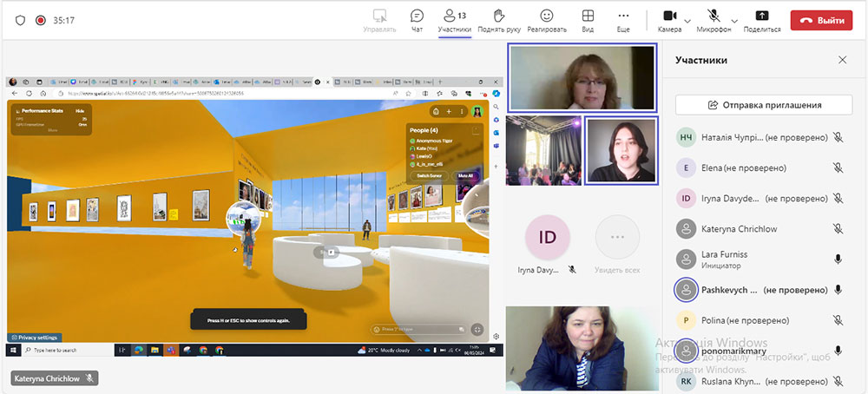
Task: Hide Performance Stats in shared Spatial screen
Action: coord(80,111)
